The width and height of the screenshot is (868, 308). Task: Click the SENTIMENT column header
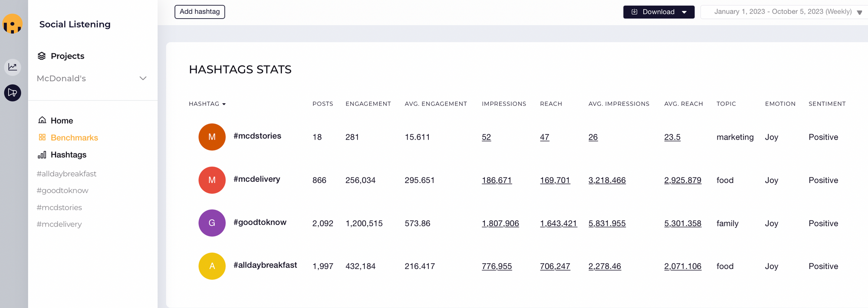coord(827,104)
